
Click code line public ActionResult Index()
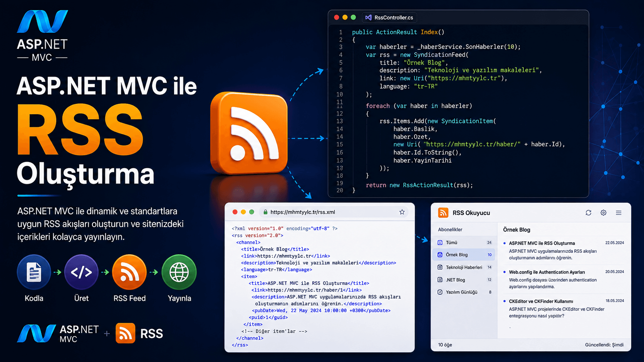(x=398, y=32)
